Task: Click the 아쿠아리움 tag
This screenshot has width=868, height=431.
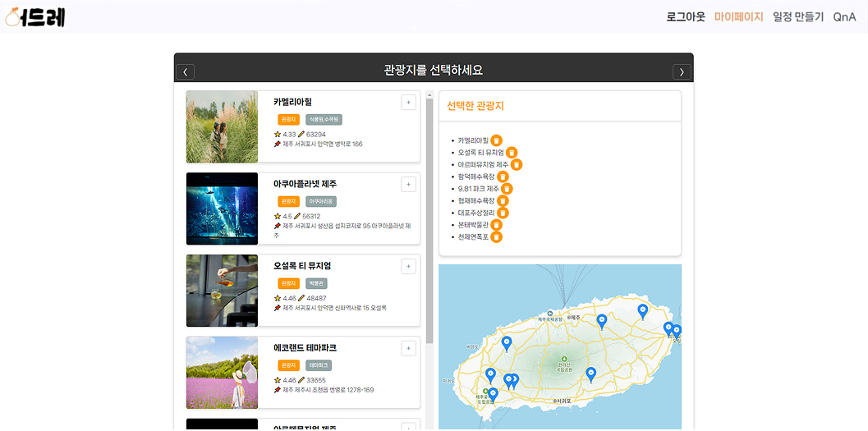Action: coord(322,201)
